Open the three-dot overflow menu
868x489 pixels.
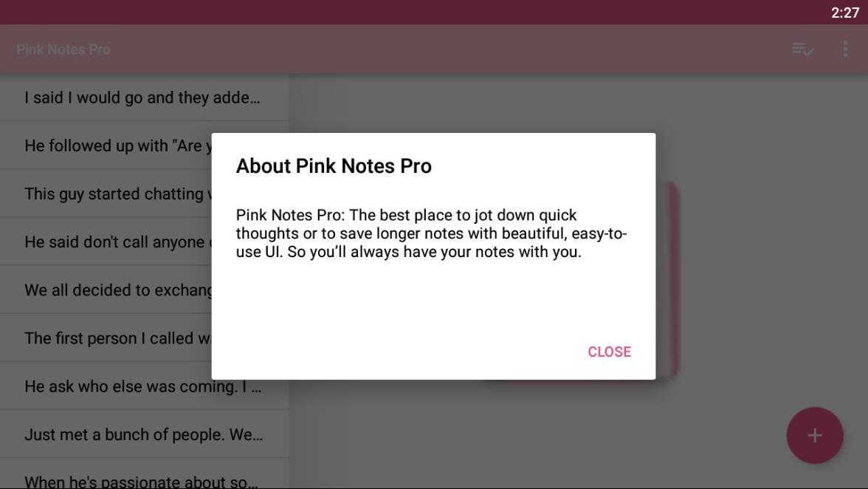point(844,49)
